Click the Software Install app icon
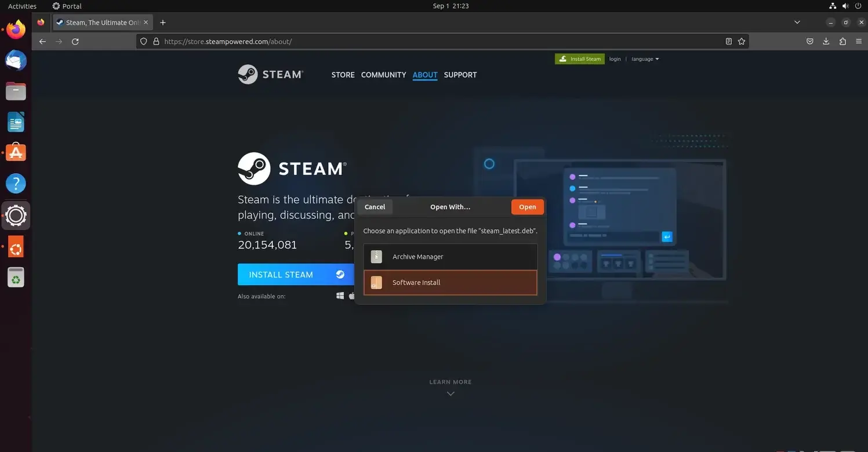This screenshot has height=452, width=868. coord(376,283)
